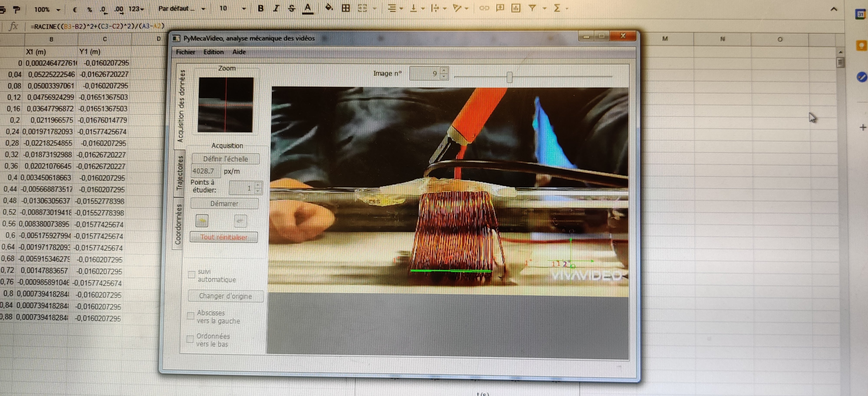This screenshot has width=868, height=396.
Task: Check Ordonnées vers le bas
Action: [x=190, y=339]
